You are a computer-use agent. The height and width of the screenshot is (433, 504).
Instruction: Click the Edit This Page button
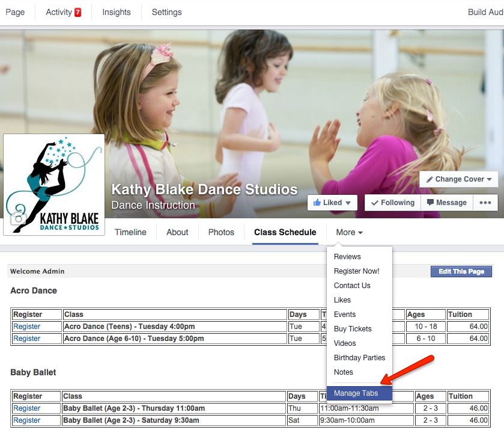pos(461,271)
